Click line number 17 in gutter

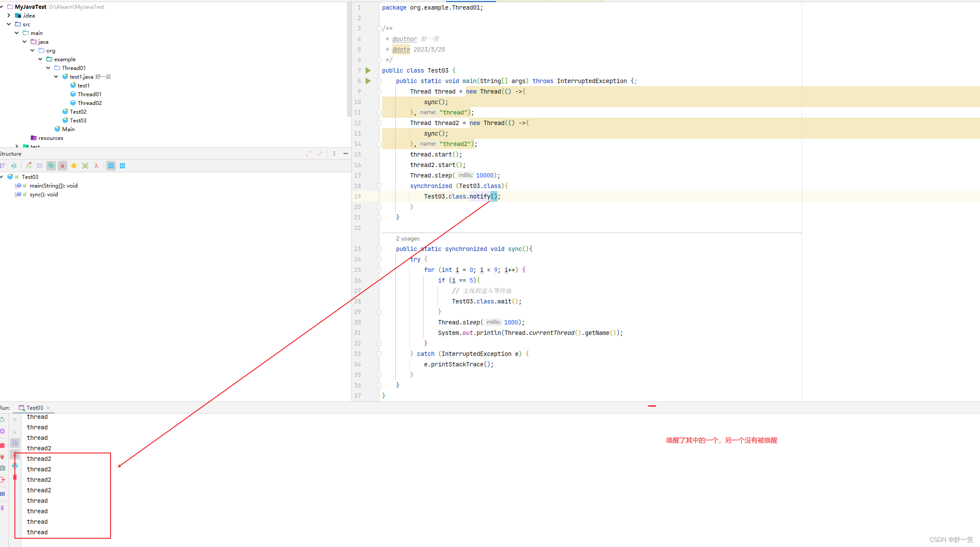[x=358, y=175]
